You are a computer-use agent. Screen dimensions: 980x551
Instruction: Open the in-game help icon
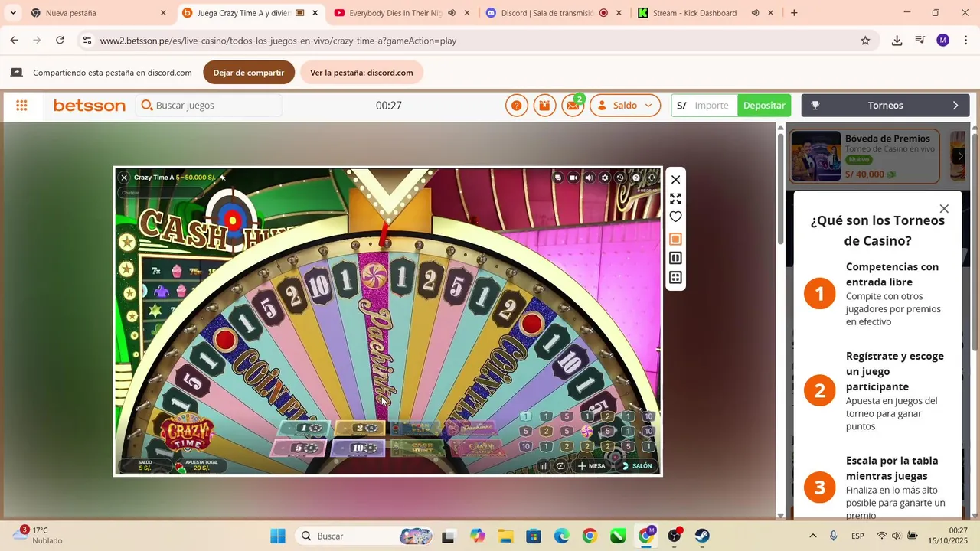[x=636, y=178]
